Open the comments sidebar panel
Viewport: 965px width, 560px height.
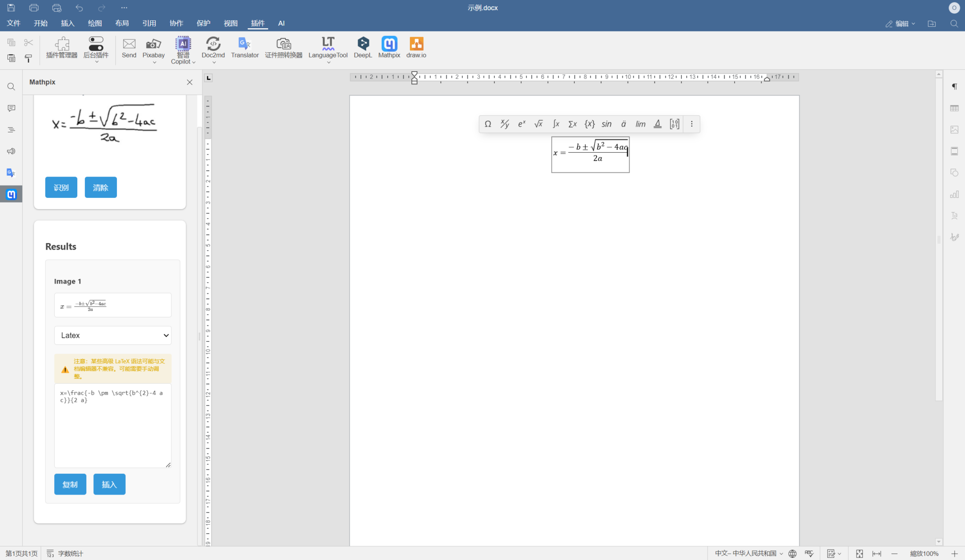coord(11,108)
